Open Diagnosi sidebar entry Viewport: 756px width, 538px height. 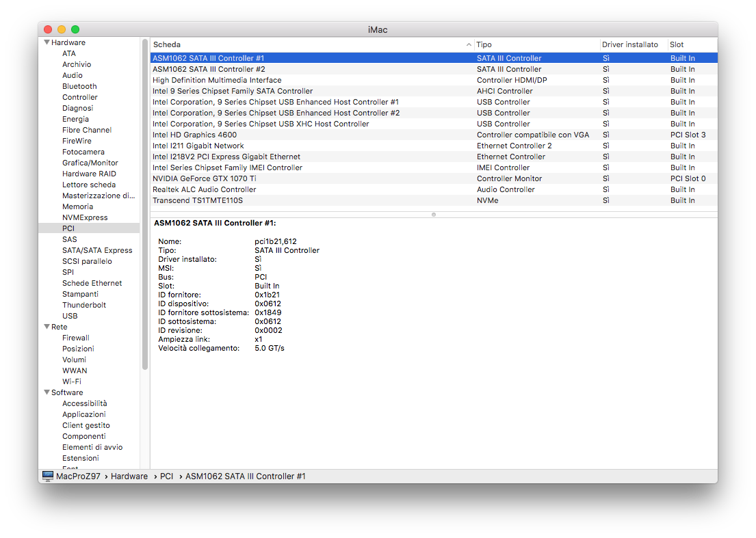[77, 109]
